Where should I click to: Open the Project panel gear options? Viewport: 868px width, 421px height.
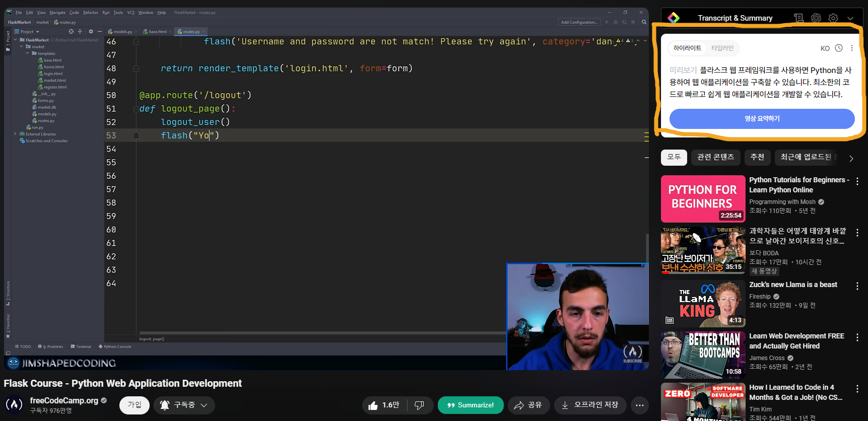pos(91,32)
